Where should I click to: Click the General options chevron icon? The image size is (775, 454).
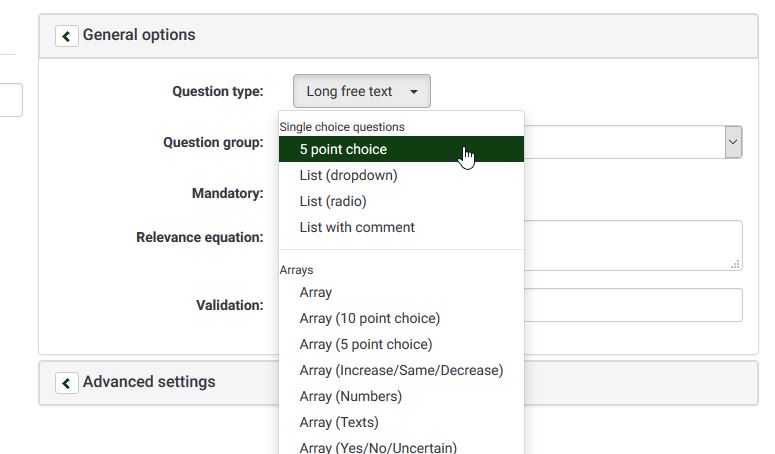[x=66, y=36]
